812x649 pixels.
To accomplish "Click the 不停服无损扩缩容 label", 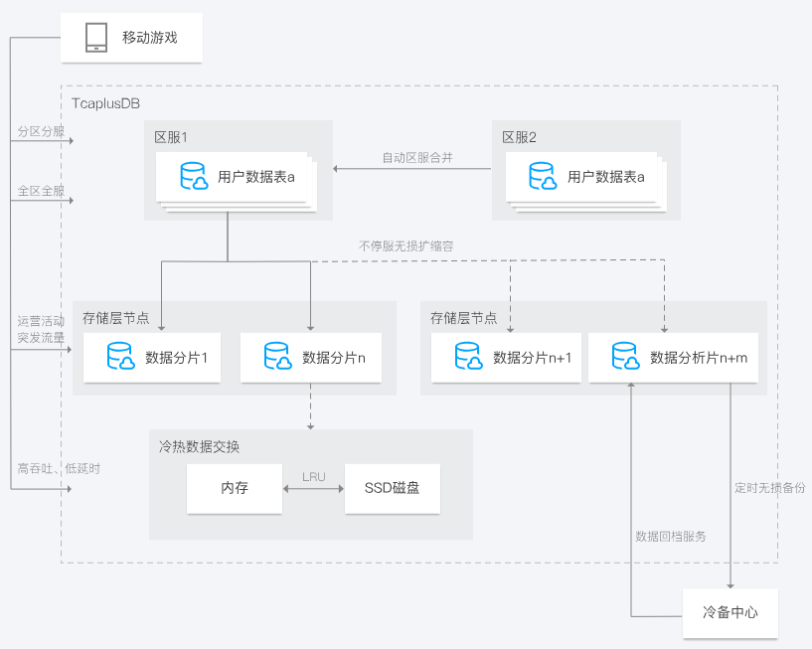I will pos(407,245).
